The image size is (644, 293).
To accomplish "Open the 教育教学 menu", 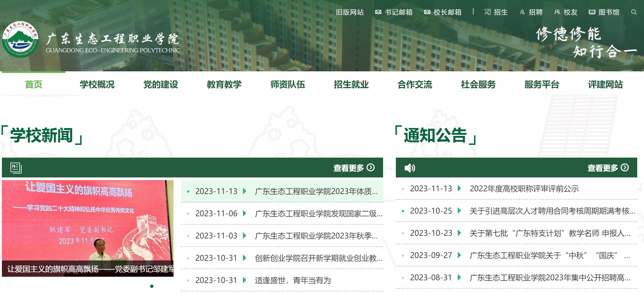I will click(224, 84).
